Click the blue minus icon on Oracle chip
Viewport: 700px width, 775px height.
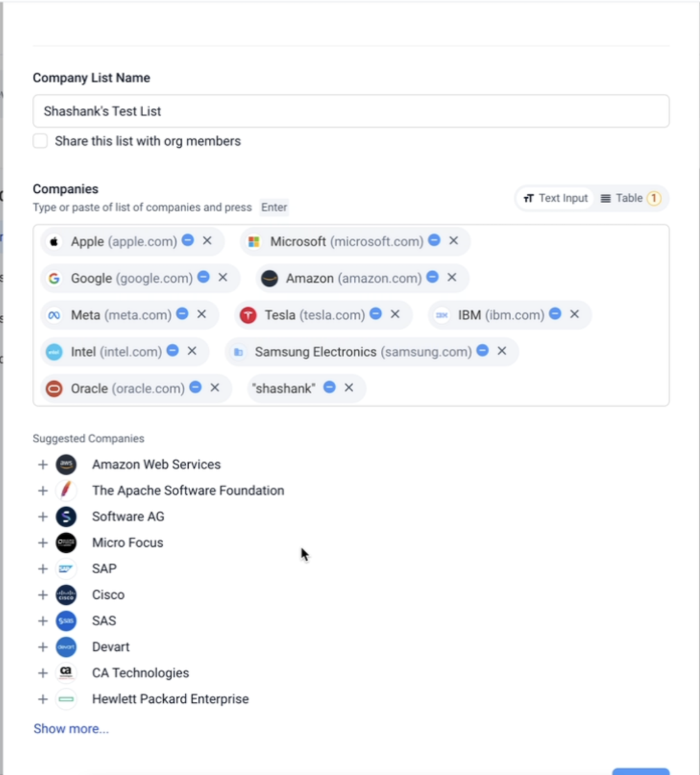click(196, 387)
